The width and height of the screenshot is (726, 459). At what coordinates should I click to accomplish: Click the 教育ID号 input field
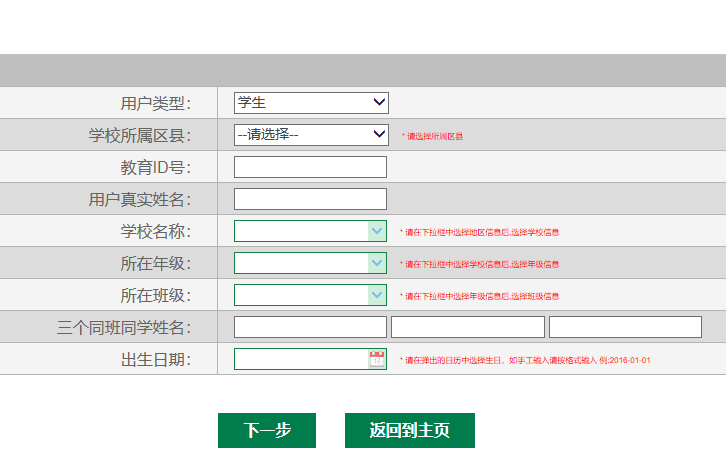(310, 167)
